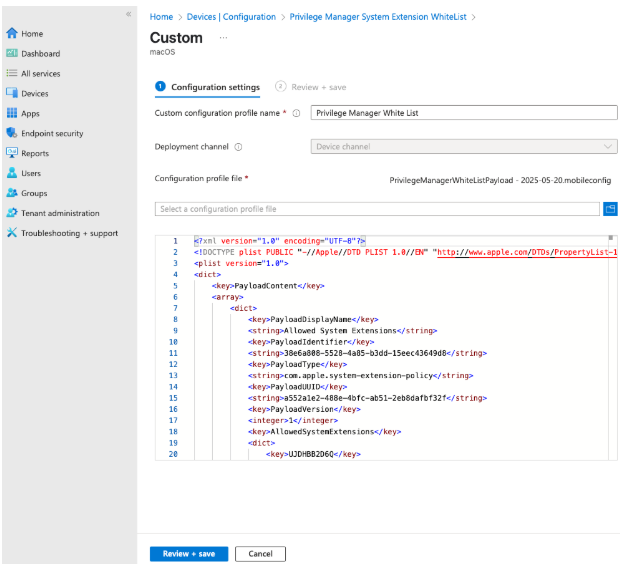Open Tenant administration in the sidebar

pos(60,213)
